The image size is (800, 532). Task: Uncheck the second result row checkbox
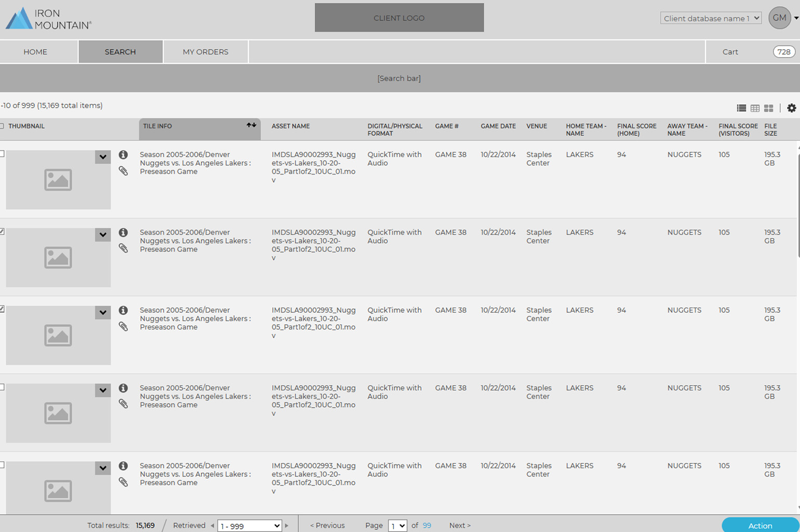point(2,232)
